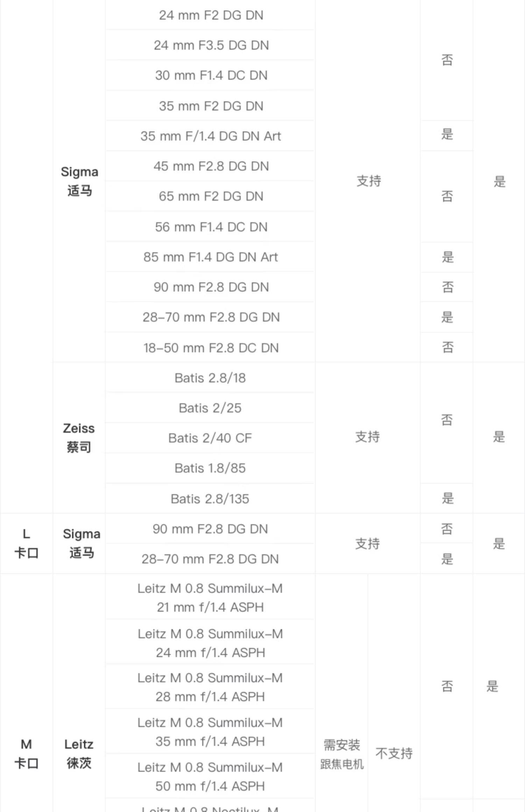Select the Batis 2/25 lens

[210, 408]
